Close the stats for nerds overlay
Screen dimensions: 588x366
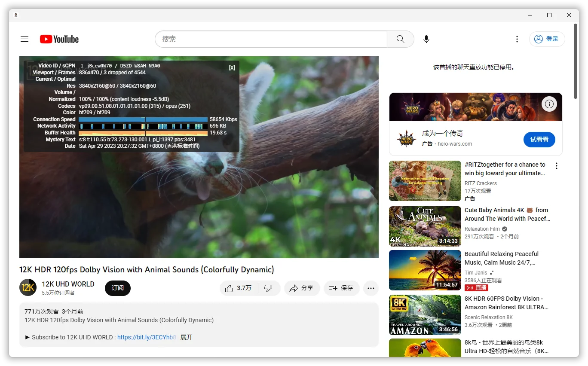[x=232, y=68]
